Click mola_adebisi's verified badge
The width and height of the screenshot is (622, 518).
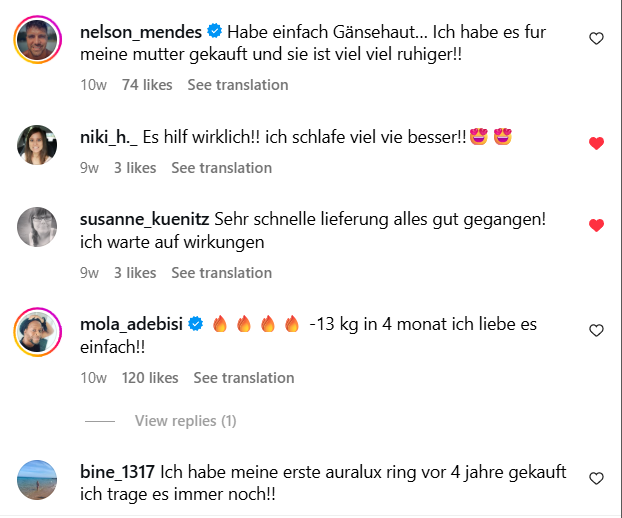pos(196,323)
